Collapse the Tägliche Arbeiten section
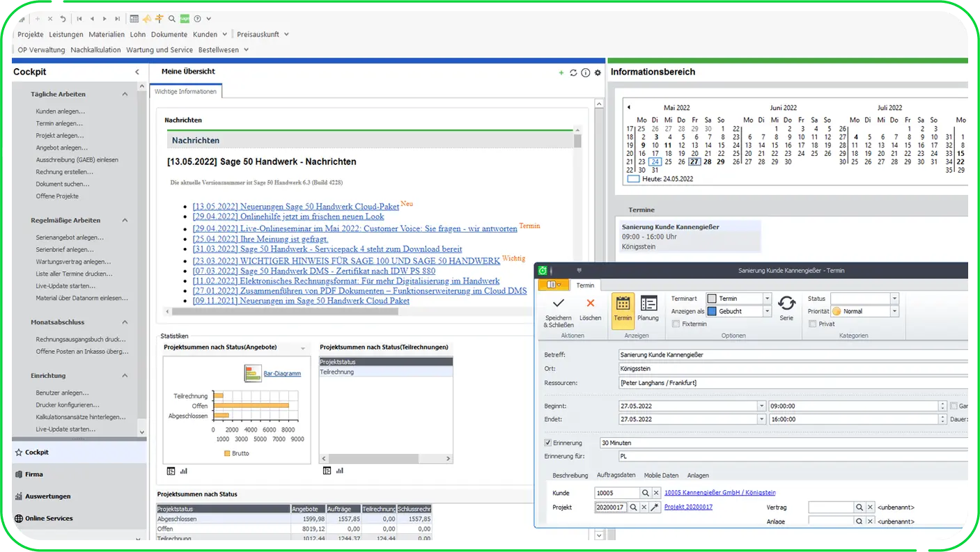The image size is (980, 552). click(x=125, y=94)
